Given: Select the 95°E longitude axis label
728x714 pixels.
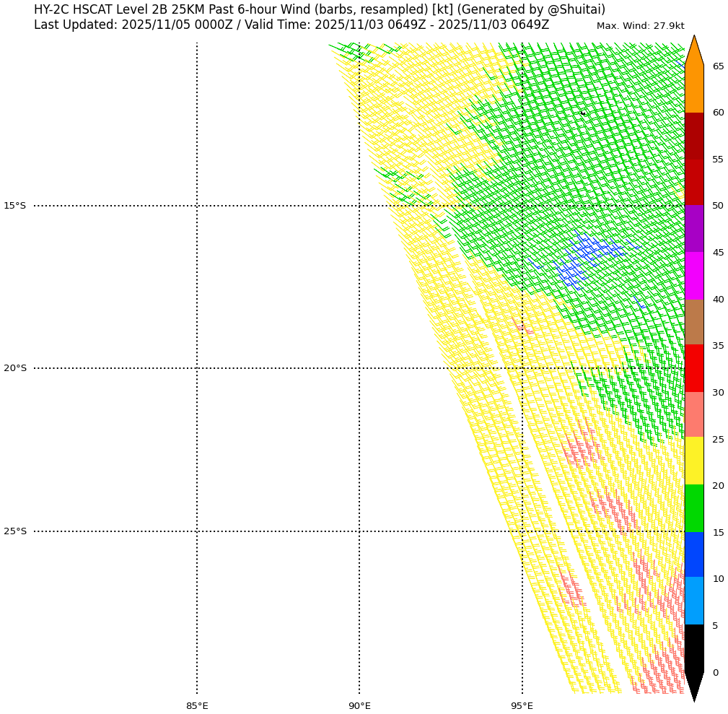Looking at the screenshot, I should pos(522,705).
